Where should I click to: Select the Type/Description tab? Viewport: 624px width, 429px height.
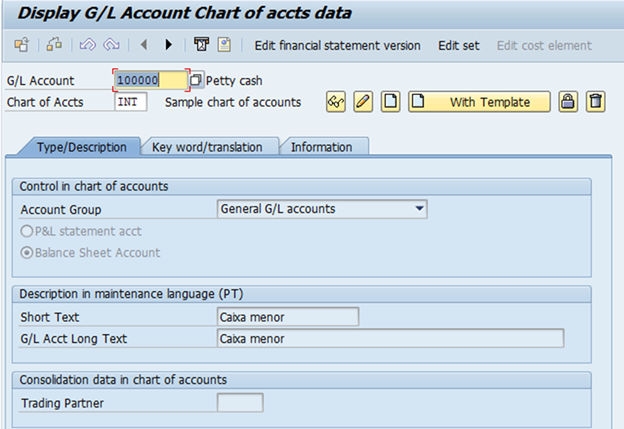coord(82,147)
